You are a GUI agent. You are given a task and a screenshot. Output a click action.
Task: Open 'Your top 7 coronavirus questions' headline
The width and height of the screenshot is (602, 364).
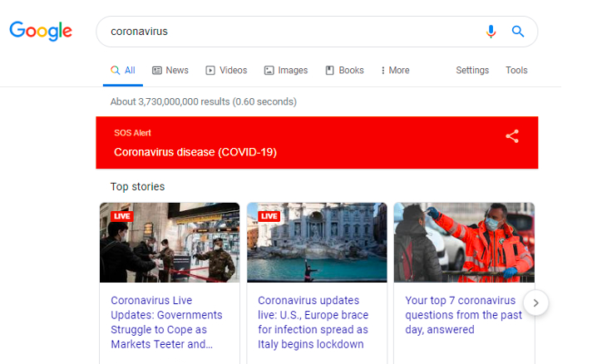click(463, 315)
